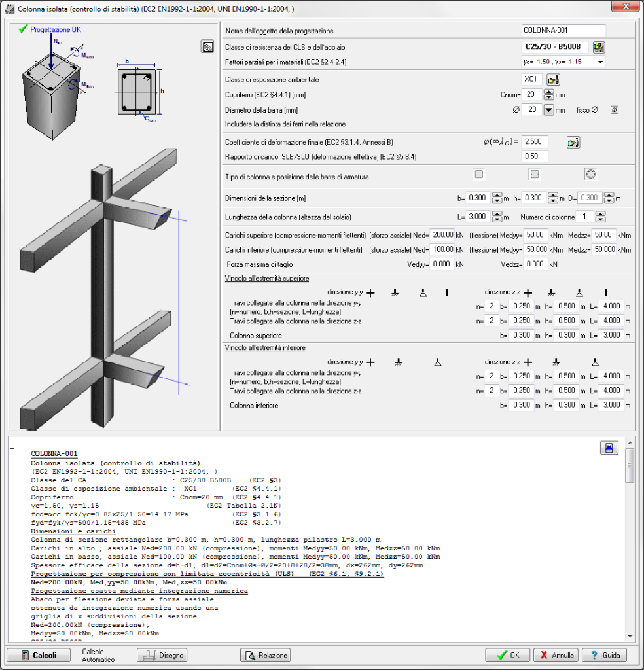Adjust column length L stepper
The height and width of the screenshot is (670, 644).
coord(497,217)
